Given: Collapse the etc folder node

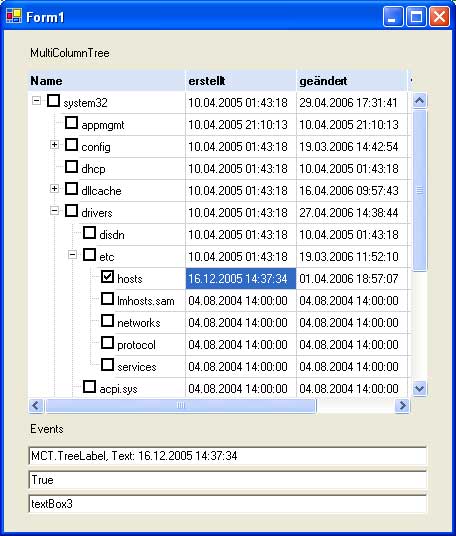Looking at the screenshot, I should coord(72,255).
